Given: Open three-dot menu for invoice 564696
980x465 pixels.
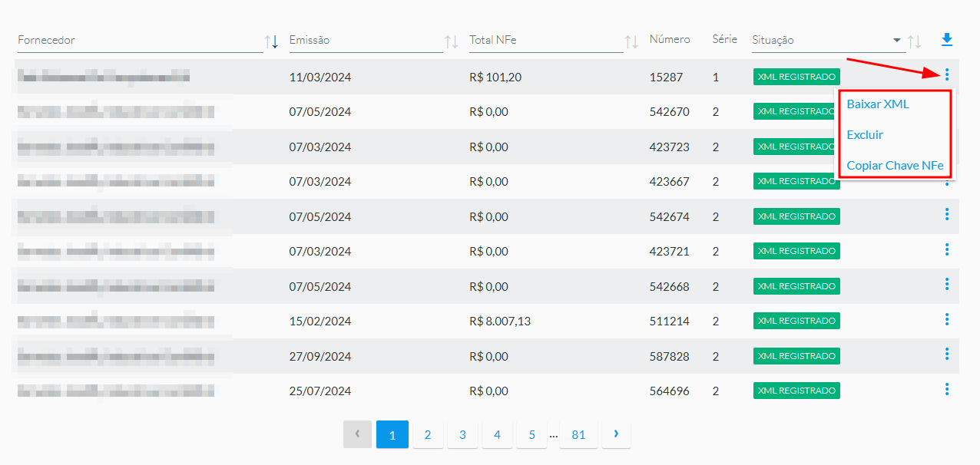Looking at the screenshot, I should 947,389.
